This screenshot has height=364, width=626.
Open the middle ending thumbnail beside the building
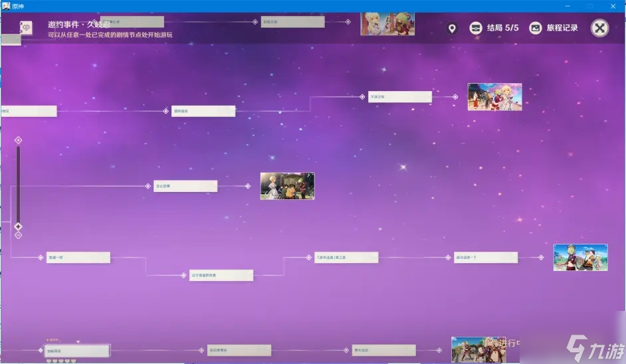287,186
